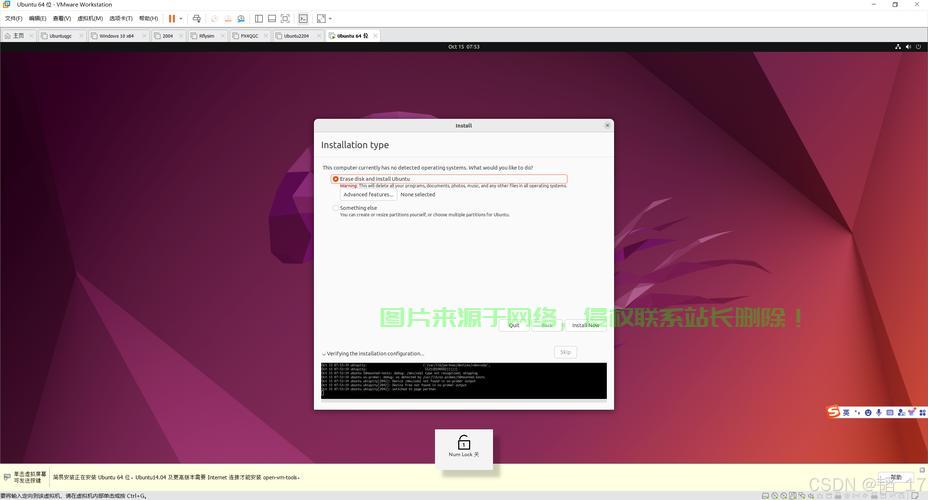Open the 虚拟机(M) menu
The height and width of the screenshot is (500, 928).
90,19
